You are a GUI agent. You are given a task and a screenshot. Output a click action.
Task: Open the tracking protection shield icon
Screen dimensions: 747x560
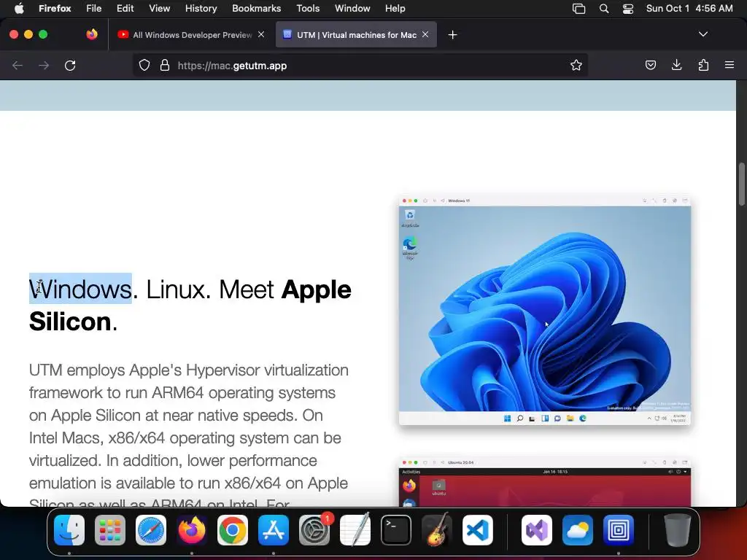coord(144,65)
